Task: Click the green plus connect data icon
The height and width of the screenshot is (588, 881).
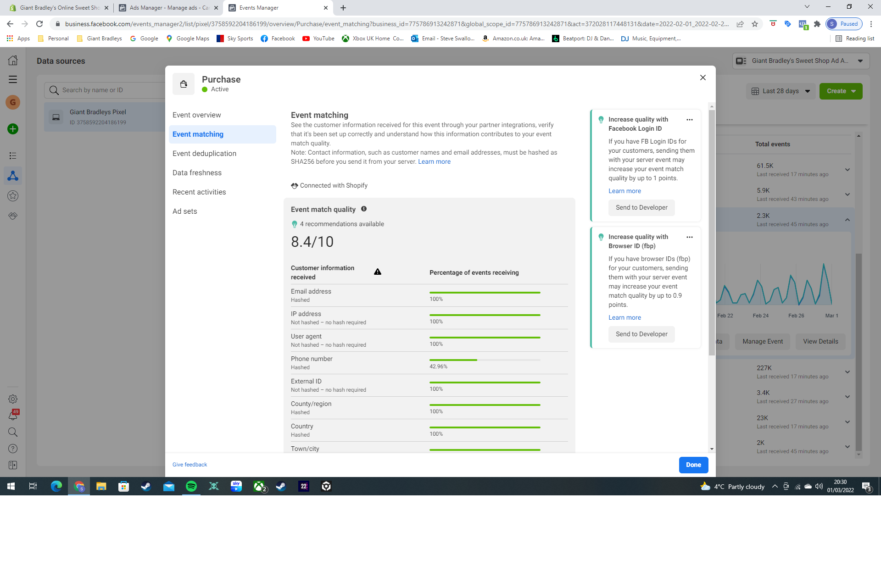Action: coord(13,129)
